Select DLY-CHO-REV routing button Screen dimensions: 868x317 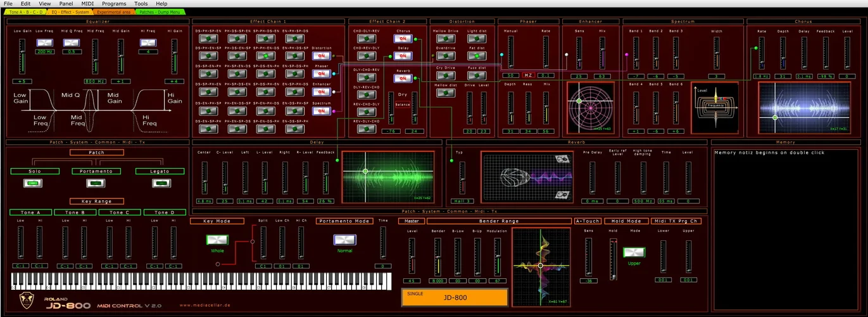click(366, 79)
